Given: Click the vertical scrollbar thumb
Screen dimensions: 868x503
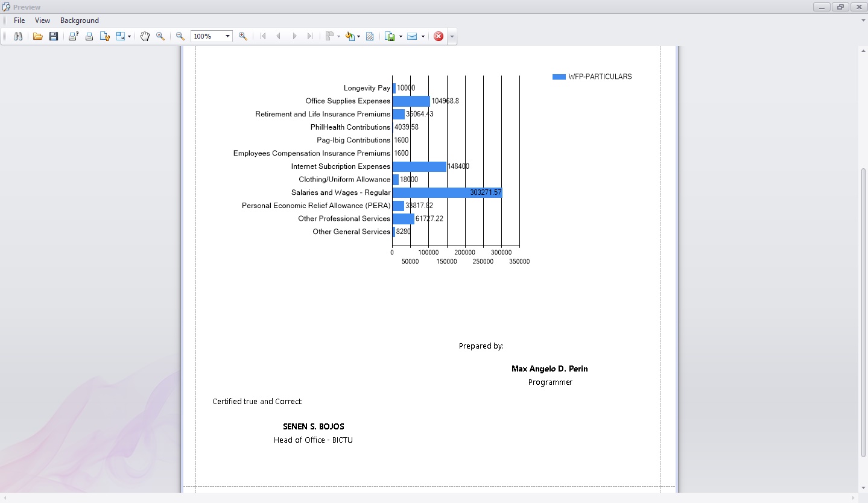Looking at the screenshot, I should [x=863, y=314].
